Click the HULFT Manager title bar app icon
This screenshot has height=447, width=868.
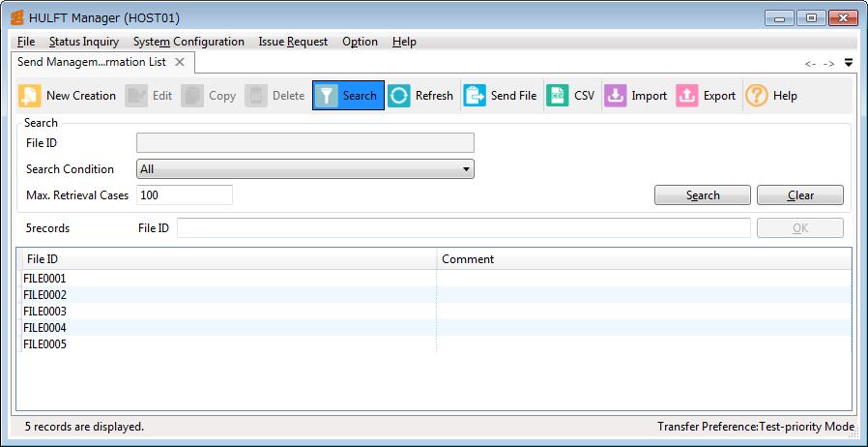pyautogui.click(x=17, y=17)
